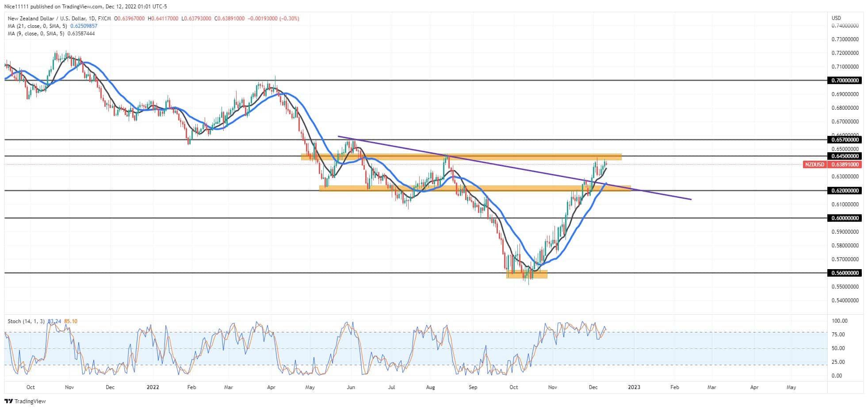868x409 pixels.
Task: Click the 0.69000000 price axis tick
Action: (845, 94)
